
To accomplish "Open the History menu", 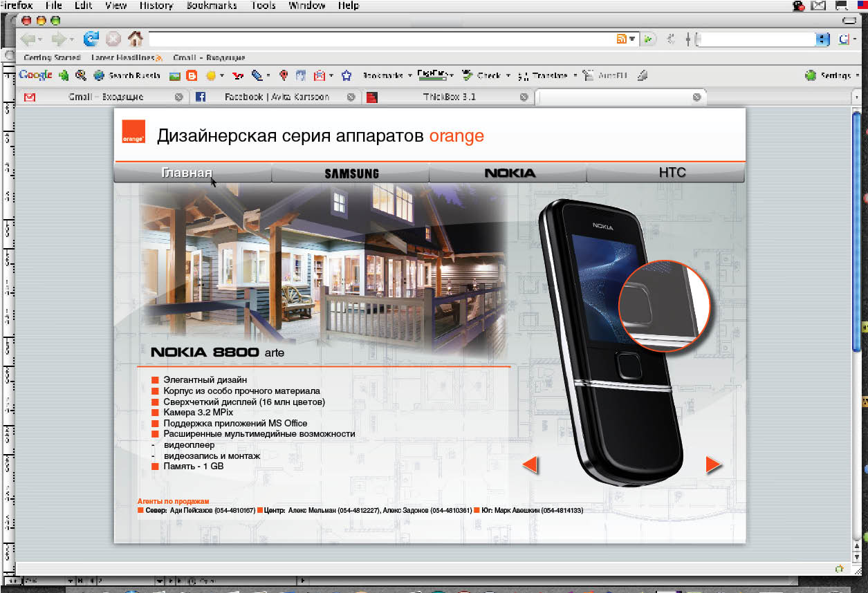I will pyautogui.click(x=156, y=6).
